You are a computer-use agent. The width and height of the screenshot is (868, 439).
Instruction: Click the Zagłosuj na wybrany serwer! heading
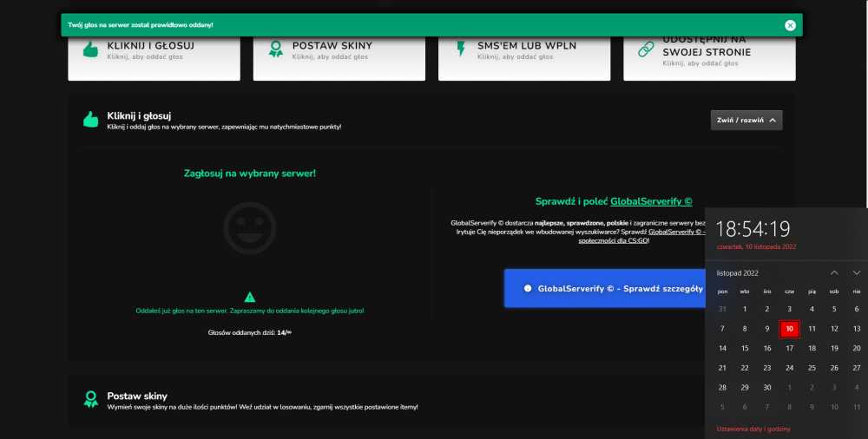click(250, 174)
